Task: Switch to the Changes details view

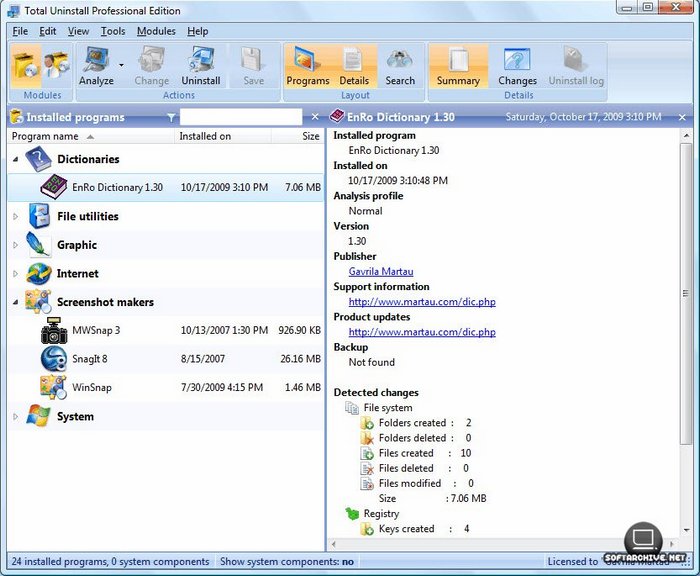Action: (517, 66)
